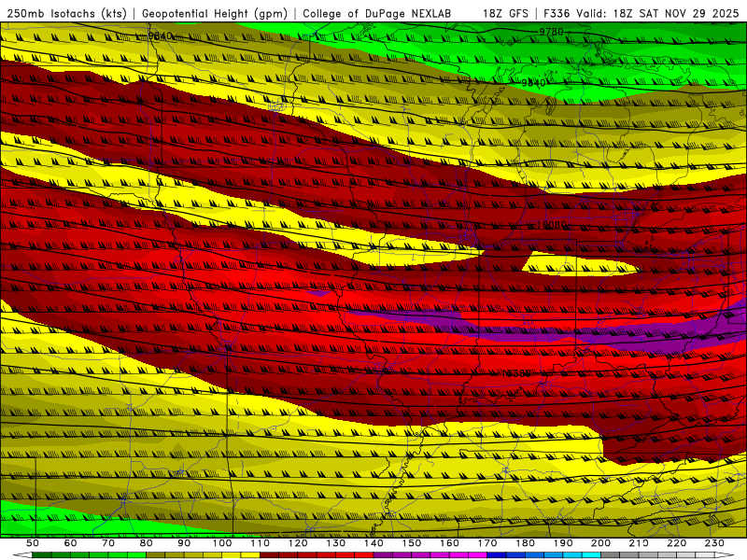Click the 70 knots scale label

108,543
